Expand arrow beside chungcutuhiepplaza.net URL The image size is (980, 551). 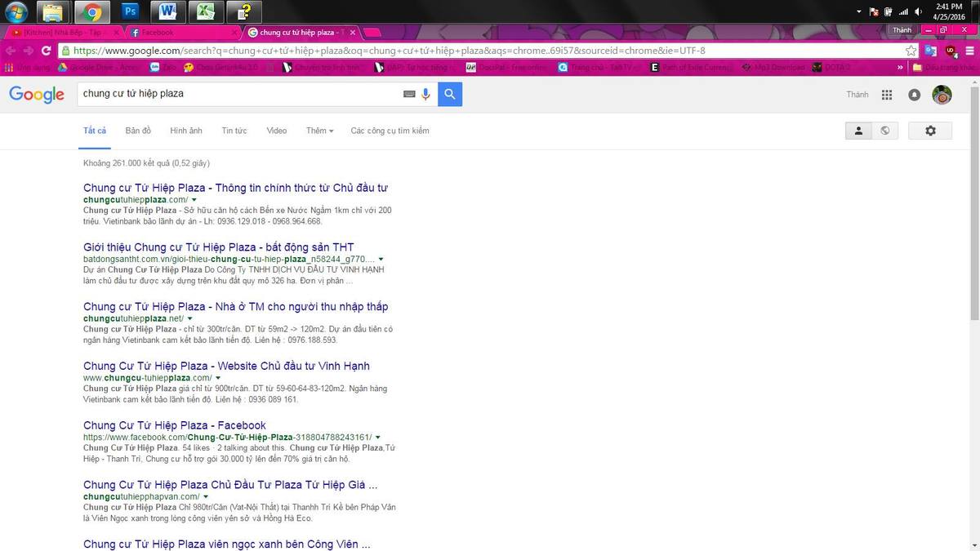(x=190, y=318)
